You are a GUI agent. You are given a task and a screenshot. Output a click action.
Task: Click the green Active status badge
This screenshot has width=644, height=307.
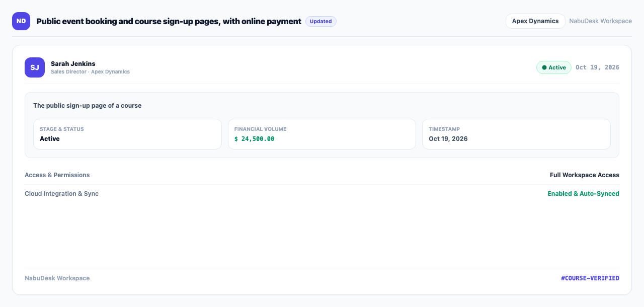[554, 67]
